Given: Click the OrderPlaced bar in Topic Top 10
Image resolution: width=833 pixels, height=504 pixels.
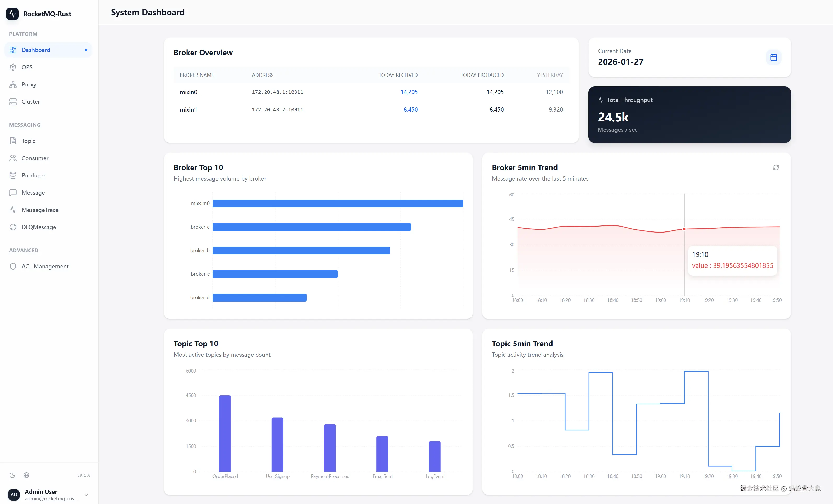Looking at the screenshot, I should pyautogui.click(x=225, y=433).
